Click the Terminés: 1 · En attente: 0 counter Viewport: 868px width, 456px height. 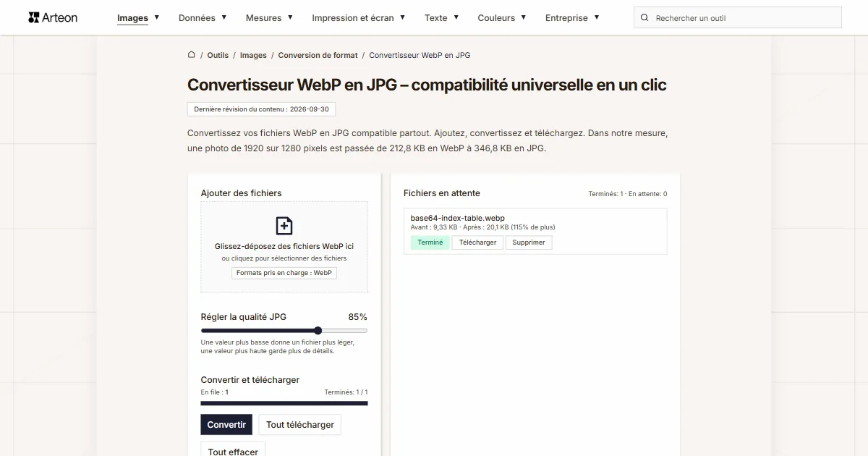(x=628, y=194)
